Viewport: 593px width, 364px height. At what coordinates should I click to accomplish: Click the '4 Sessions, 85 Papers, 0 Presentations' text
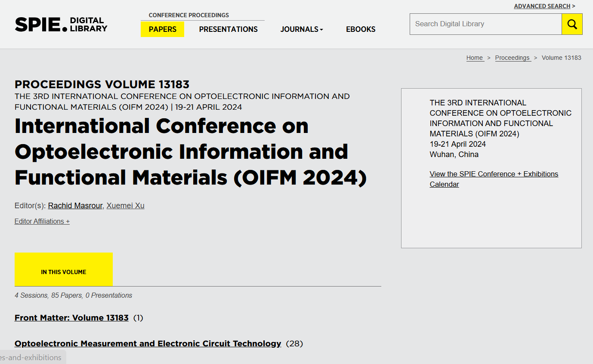point(73,295)
